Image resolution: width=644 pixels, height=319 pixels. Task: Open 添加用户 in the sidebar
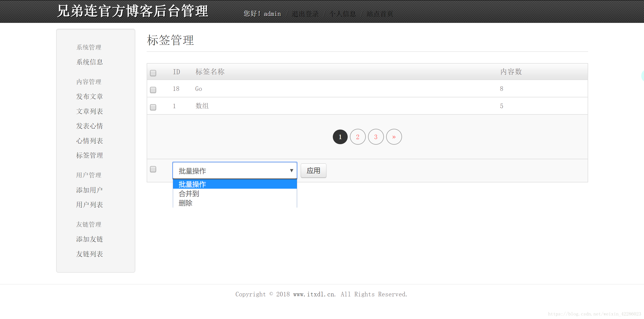click(x=90, y=190)
